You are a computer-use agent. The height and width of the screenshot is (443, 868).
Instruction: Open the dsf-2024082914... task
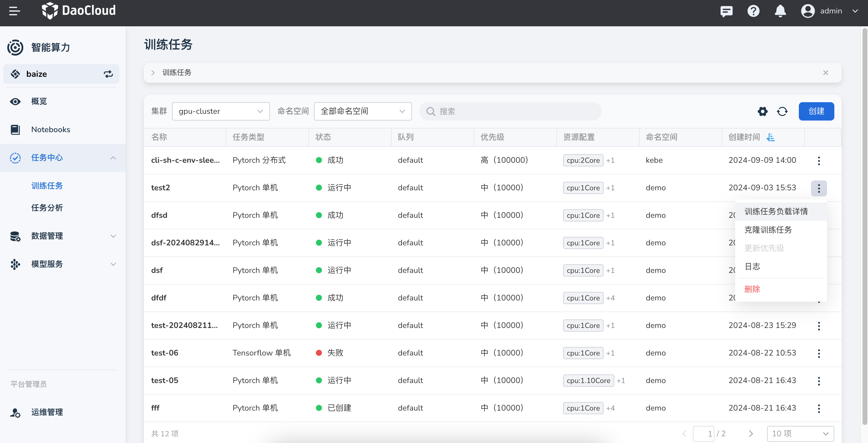pos(185,243)
